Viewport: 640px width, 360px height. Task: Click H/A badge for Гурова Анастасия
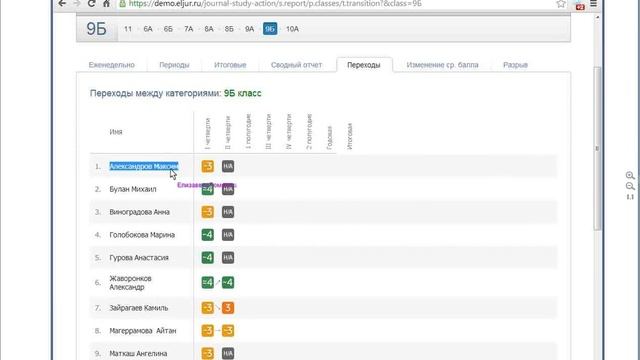[x=228, y=258]
